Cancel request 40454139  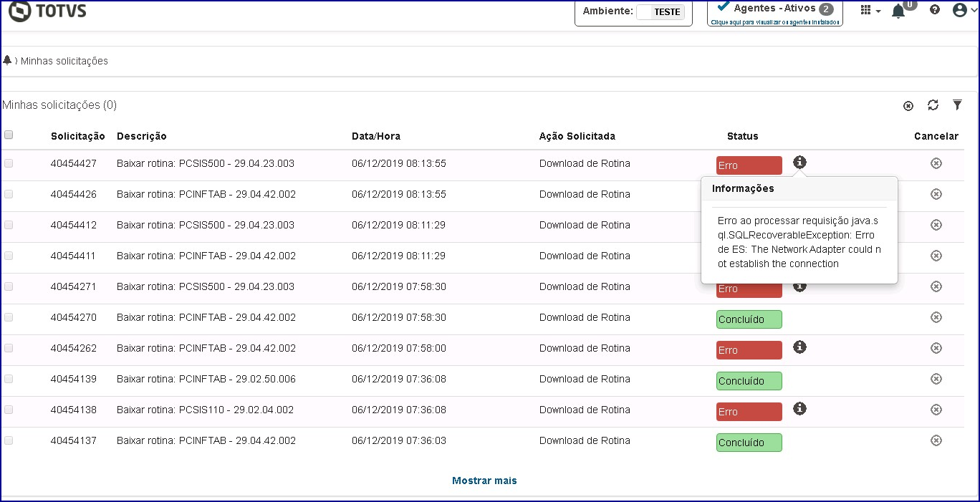(936, 379)
